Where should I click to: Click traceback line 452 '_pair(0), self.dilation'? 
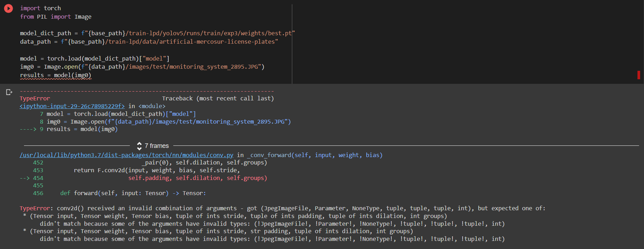click(204, 162)
